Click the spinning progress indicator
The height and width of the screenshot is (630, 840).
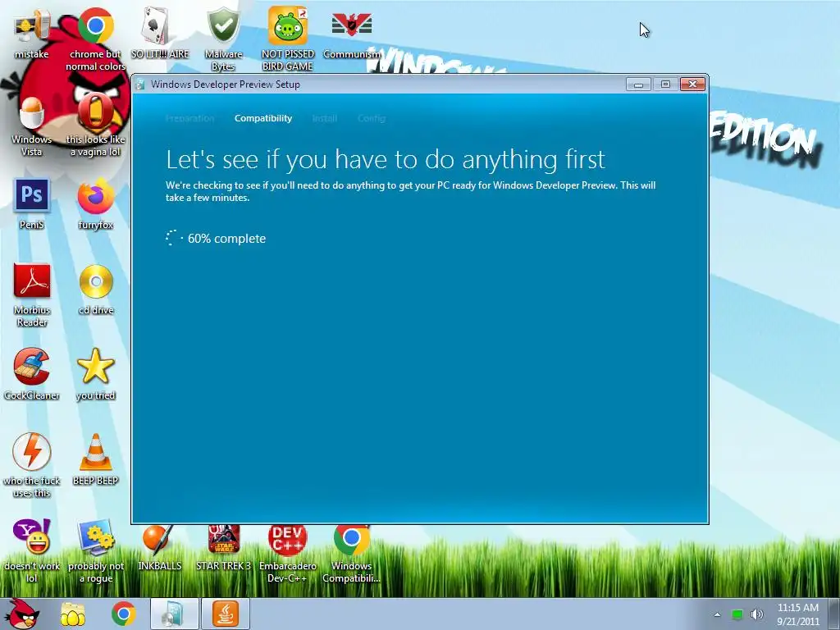point(172,238)
